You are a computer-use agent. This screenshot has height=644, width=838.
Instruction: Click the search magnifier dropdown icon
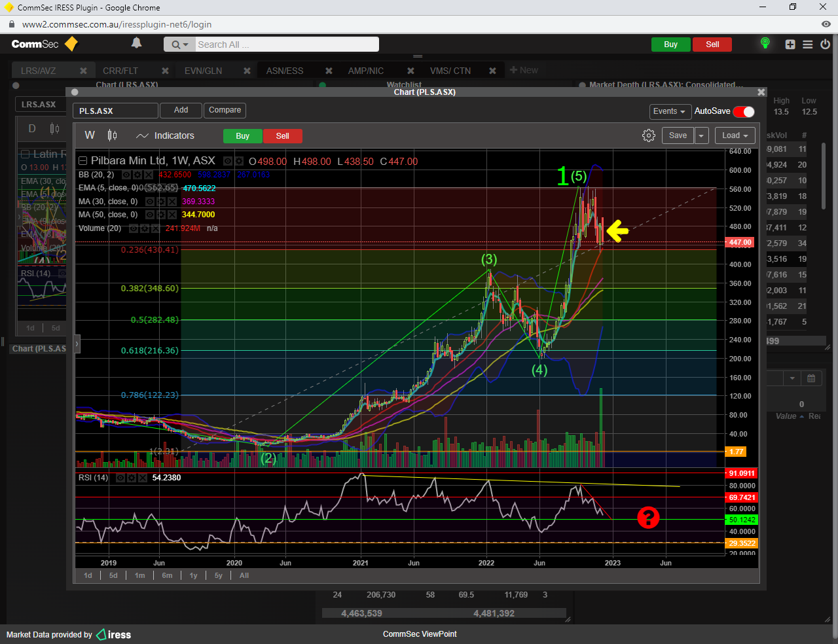tap(179, 45)
